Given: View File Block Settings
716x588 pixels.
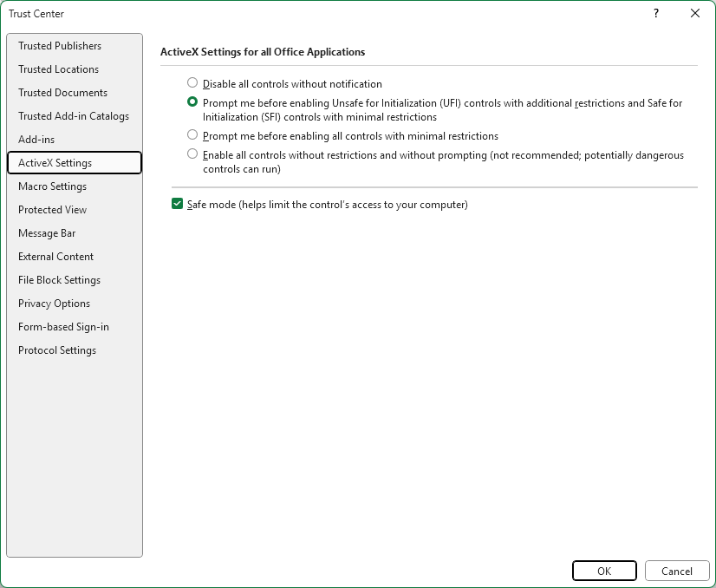Looking at the screenshot, I should pos(59,279).
